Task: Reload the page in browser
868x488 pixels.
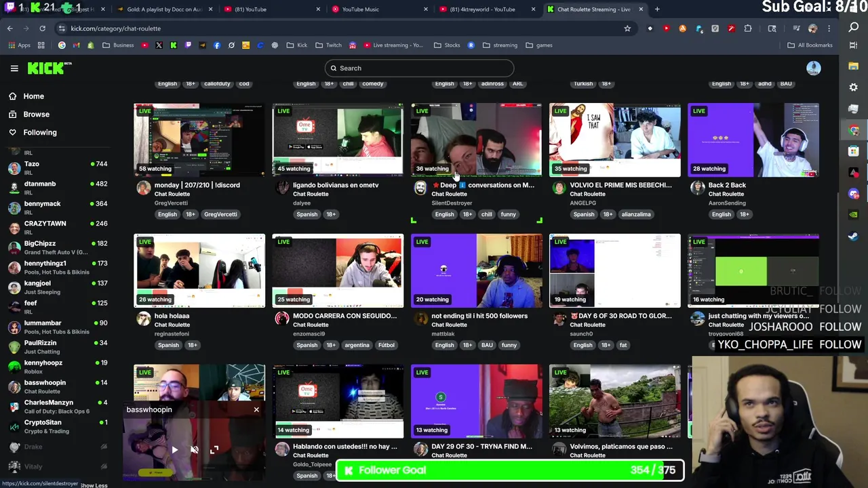Action: 42,28
